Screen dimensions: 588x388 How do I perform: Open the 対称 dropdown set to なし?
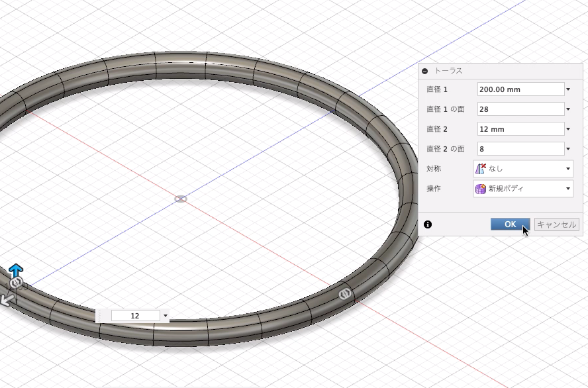click(523, 169)
